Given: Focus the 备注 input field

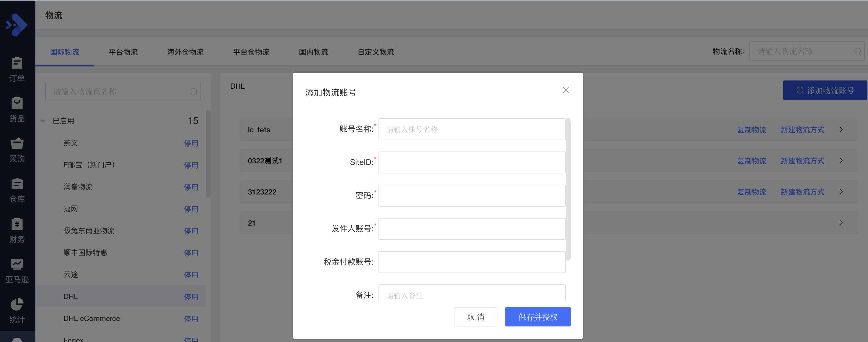Looking at the screenshot, I should tap(472, 293).
